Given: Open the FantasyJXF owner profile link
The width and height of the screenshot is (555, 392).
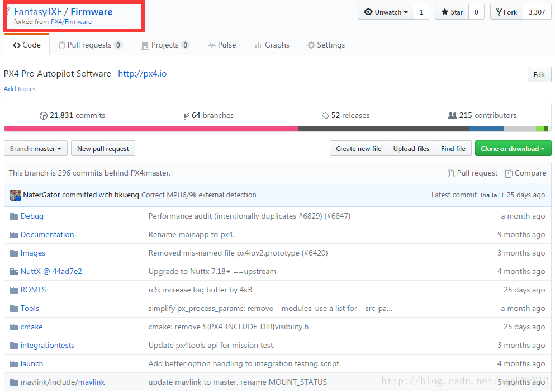Looking at the screenshot, I should click(x=37, y=12).
